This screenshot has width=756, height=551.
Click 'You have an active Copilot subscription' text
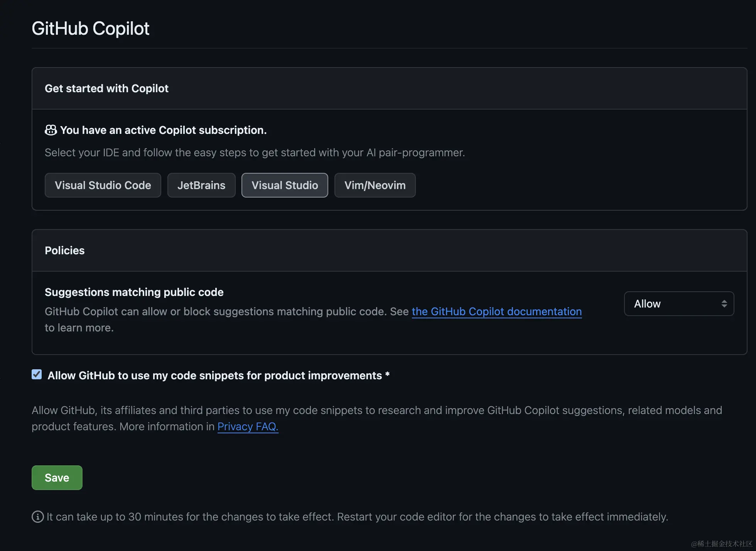(163, 130)
